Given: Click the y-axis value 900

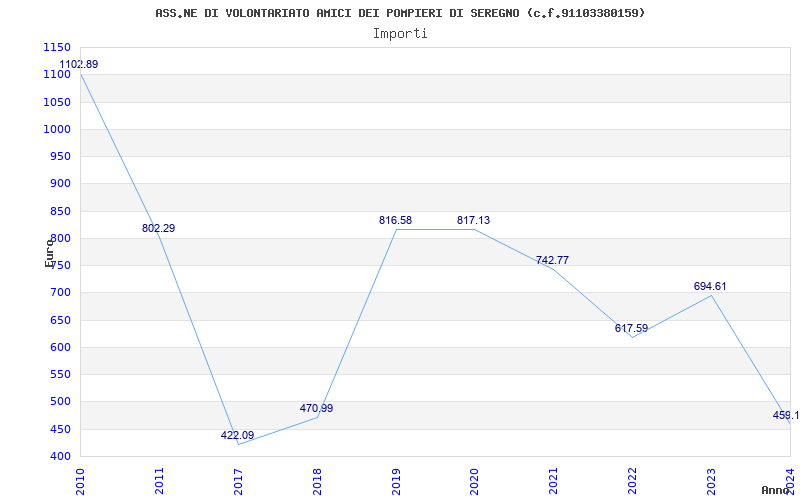Looking at the screenshot, I should 61,184.
